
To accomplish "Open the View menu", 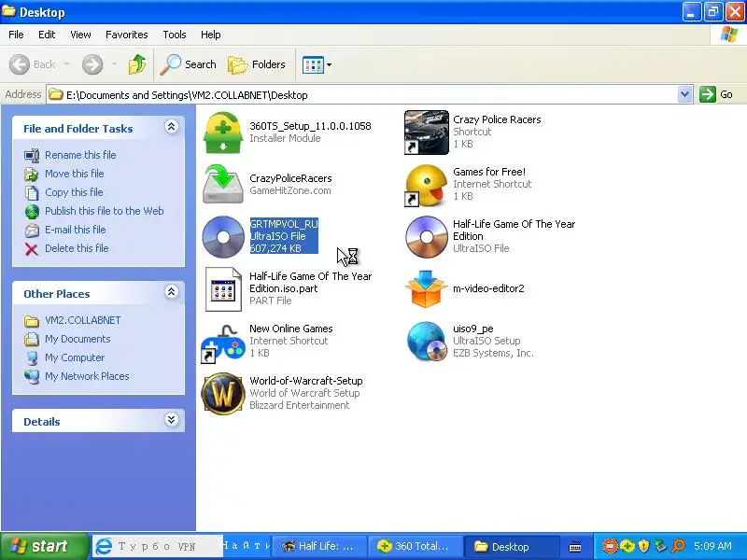I will (80, 35).
